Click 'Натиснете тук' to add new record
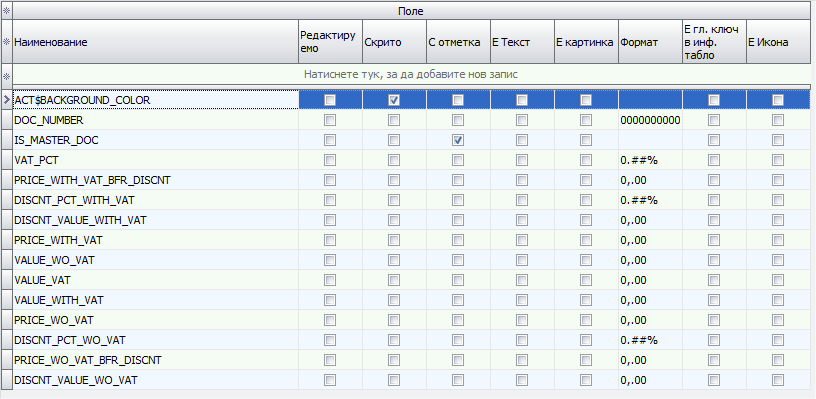The width and height of the screenshot is (816, 399). [411, 74]
